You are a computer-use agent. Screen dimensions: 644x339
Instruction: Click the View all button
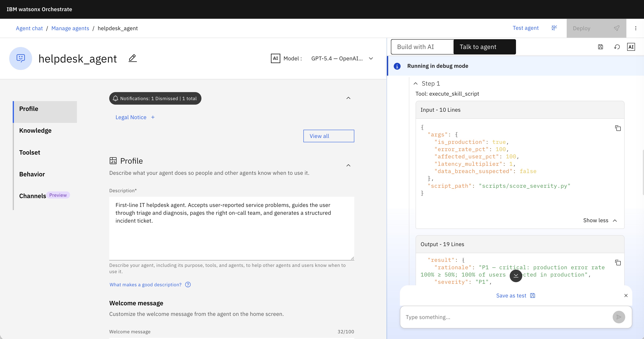(x=329, y=136)
